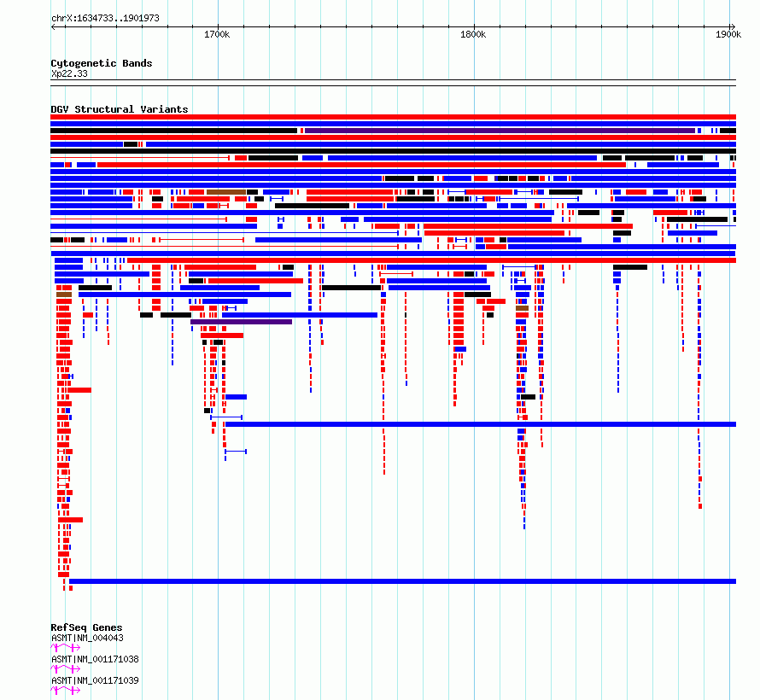Screen dimensions: 760x700
Task: Click the right arrowhead of the ruler
Action: (x=733, y=27)
